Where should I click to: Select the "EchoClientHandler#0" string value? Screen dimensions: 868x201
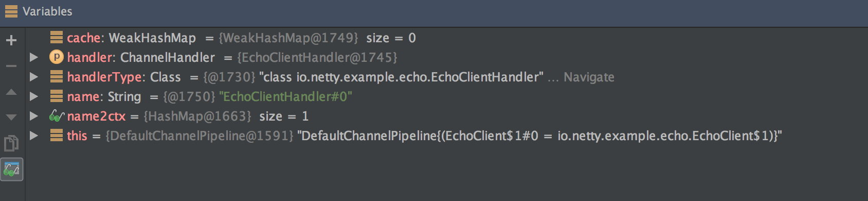(x=285, y=96)
